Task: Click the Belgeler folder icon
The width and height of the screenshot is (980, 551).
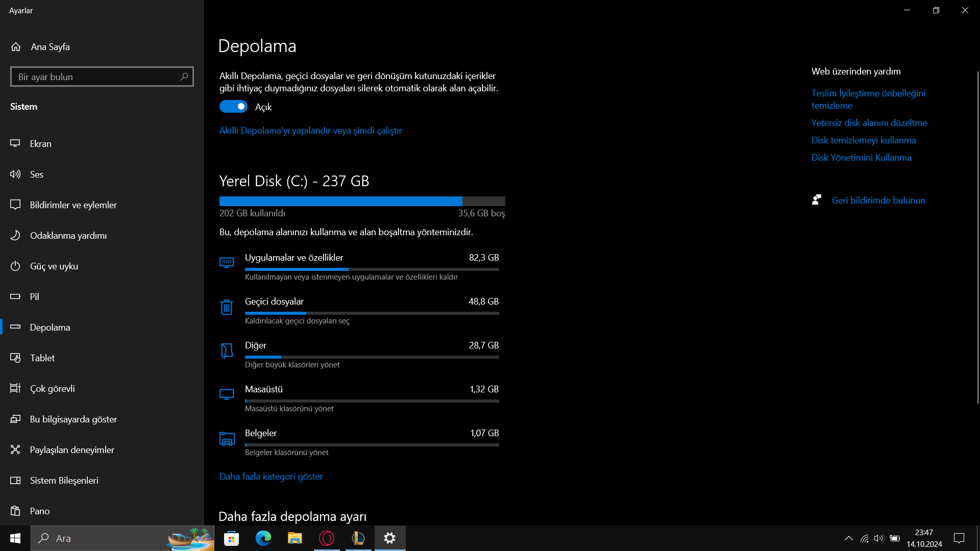Action: 227,439
